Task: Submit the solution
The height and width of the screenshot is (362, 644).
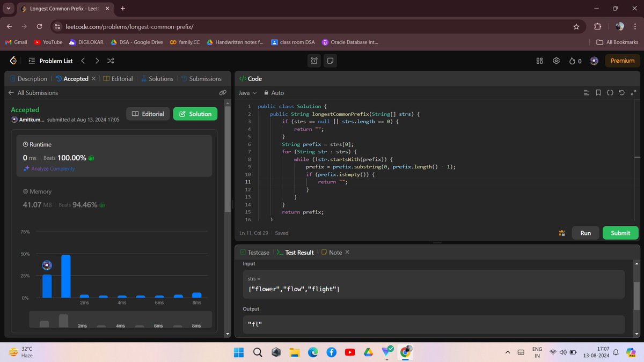Action: click(620, 233)
